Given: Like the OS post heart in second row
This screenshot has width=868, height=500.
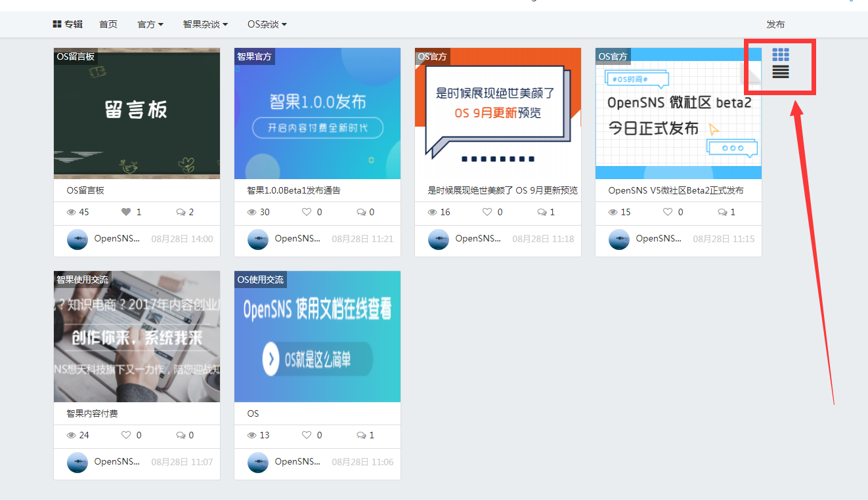Looking at the screenshot, I should pyautogui.click(x=307, y=435).
